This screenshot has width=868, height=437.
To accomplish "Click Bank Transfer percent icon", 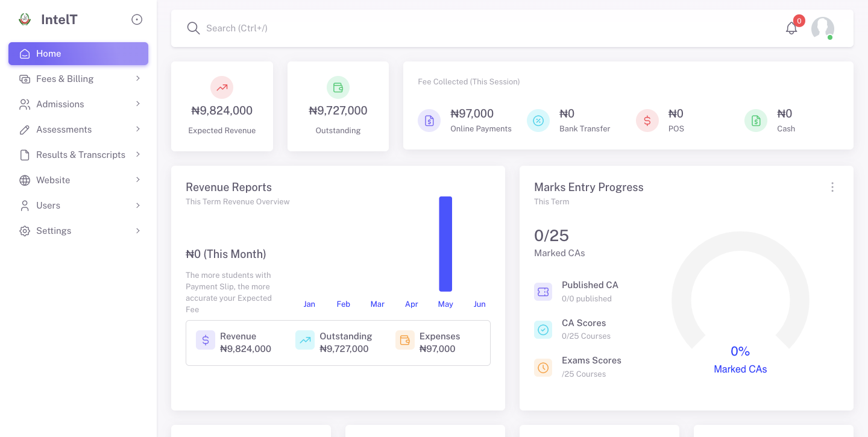I will [538, 121].
